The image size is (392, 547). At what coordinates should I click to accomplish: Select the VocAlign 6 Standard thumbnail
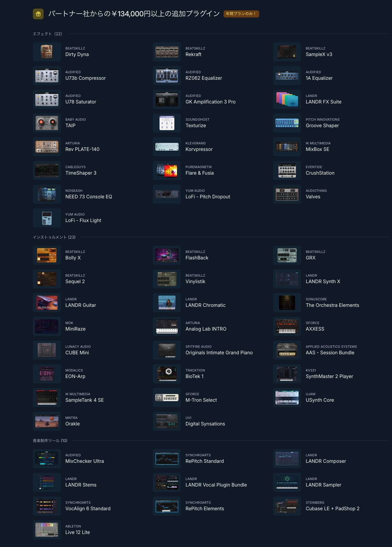(47, 506)
